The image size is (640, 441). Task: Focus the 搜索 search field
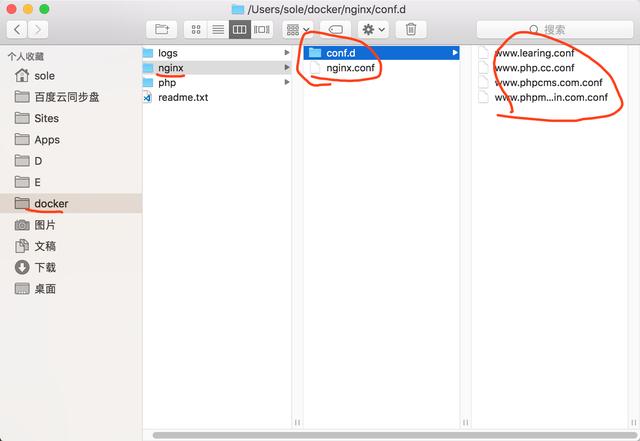coord(555,29)
